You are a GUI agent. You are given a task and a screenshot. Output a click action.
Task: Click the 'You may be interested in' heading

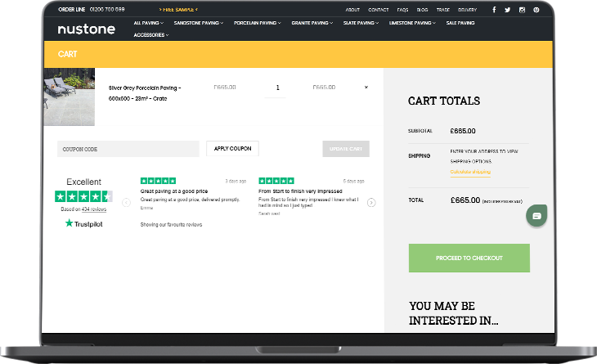point(453,313)
